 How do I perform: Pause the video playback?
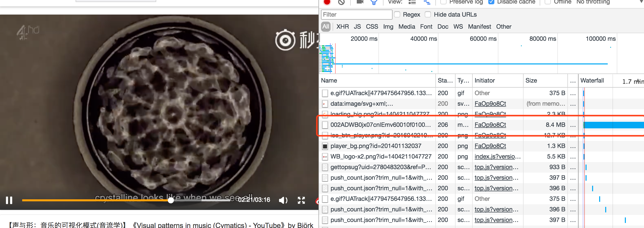[x=9, y=200]
